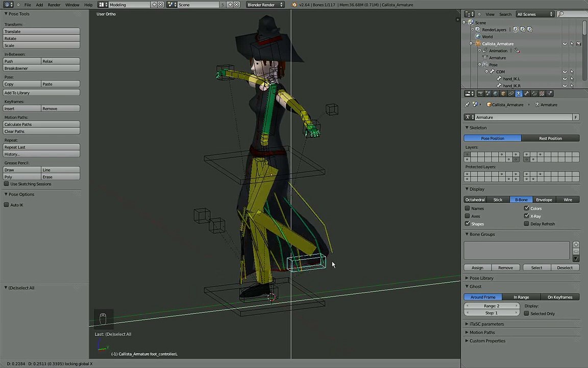Screen dimensions: 588x368
Task: Click the Object Constraints chain icon
Action: [x=511, y=94]
